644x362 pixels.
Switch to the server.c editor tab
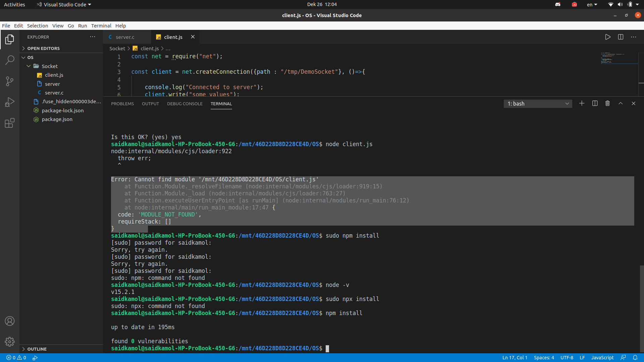click(x=127, y=37)
